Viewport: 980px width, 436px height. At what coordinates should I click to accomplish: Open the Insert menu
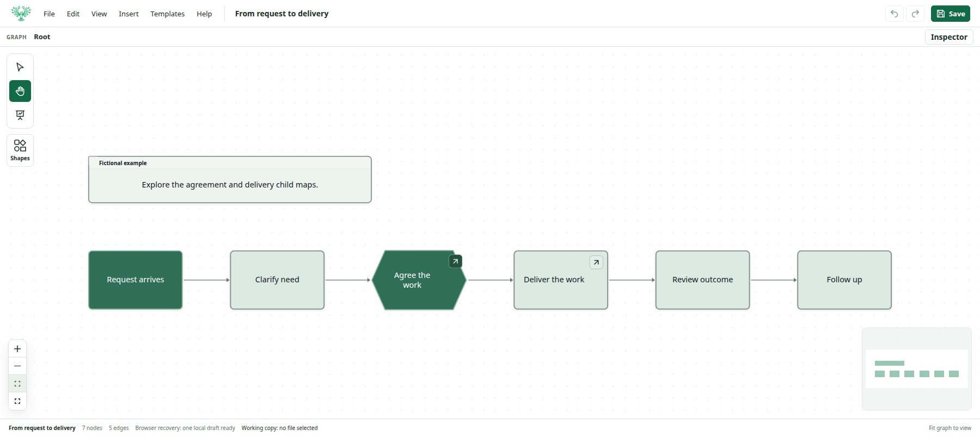pos(128,14)
